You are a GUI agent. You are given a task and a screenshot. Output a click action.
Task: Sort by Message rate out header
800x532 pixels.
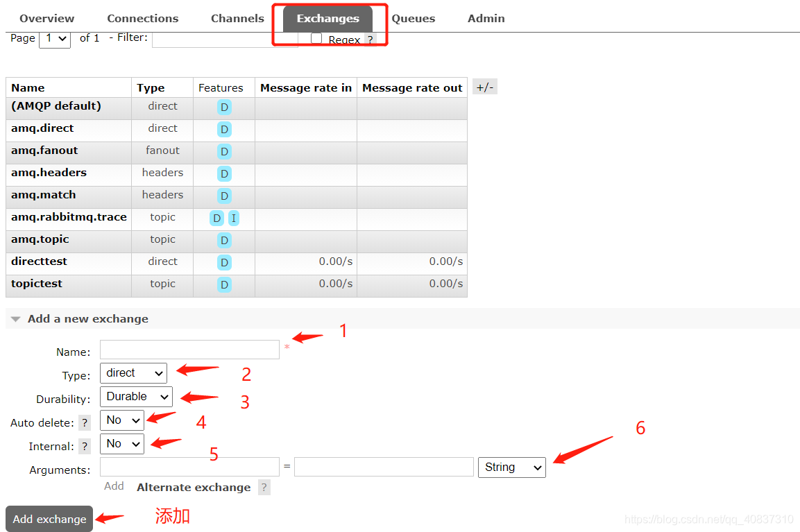point(412,87)
